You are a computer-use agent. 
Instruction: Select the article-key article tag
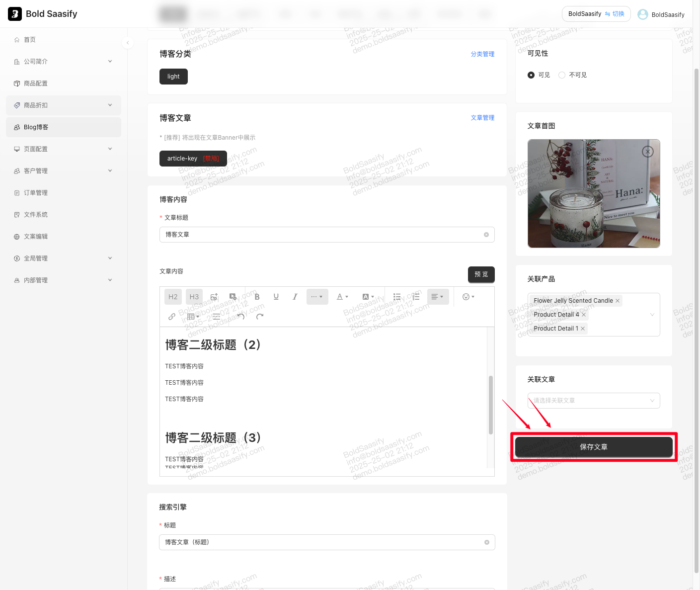pos(193,159)
